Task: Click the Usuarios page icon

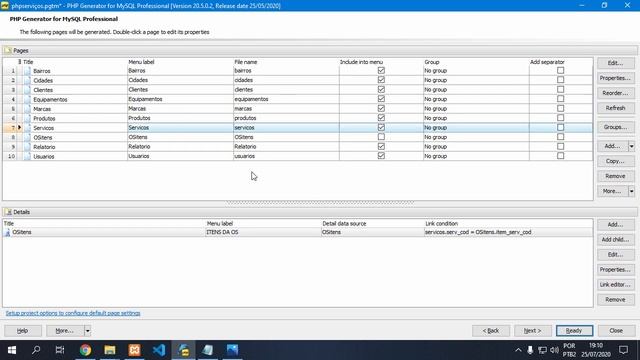Action: [x=27, y=156]
